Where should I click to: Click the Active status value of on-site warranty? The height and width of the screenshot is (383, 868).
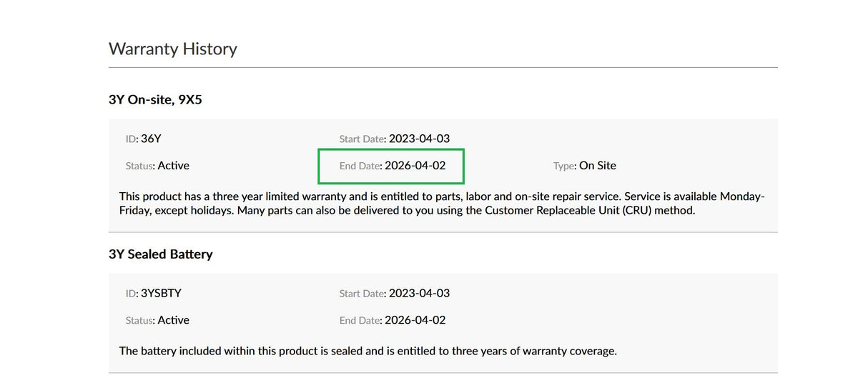[x=173, y=166]
